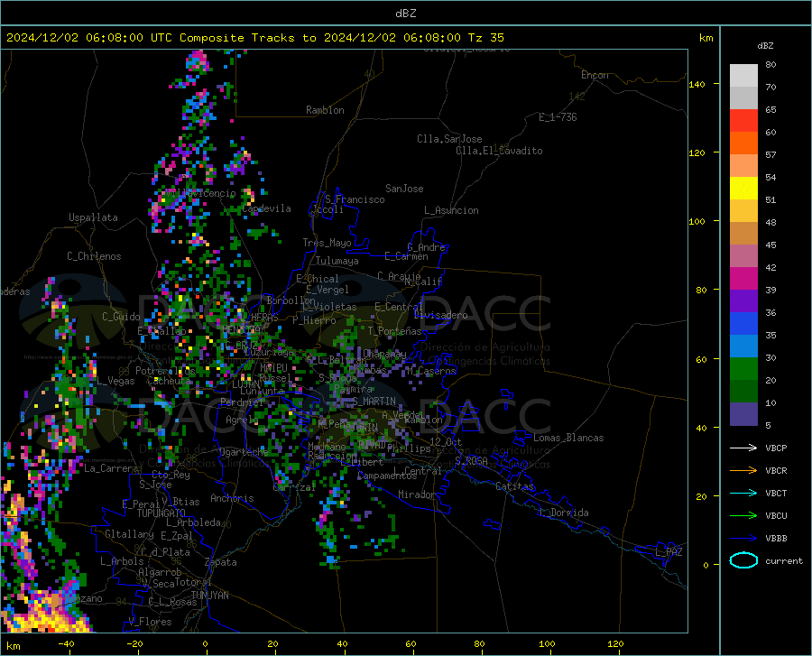Click the Divisadero map label

tap(440, 315)
